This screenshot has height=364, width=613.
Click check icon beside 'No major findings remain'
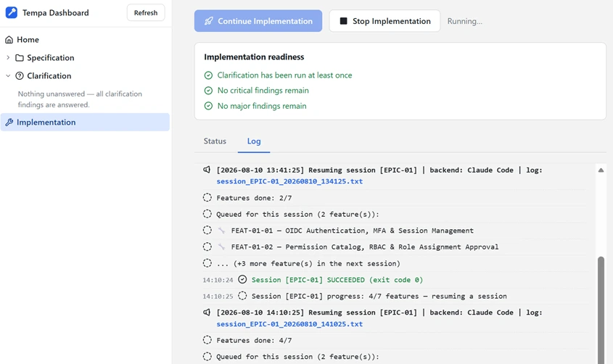[x=208, y=106]
